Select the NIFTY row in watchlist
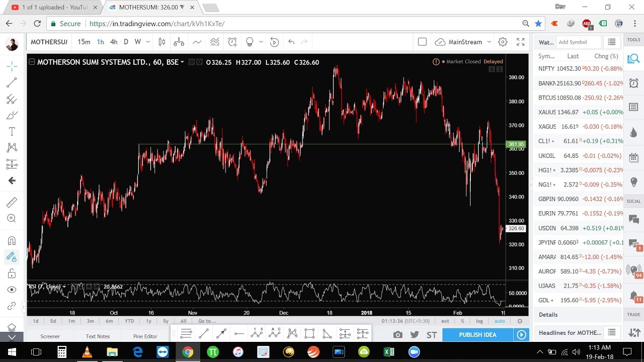This screenshot has width=644, height=362. [579, 69]
